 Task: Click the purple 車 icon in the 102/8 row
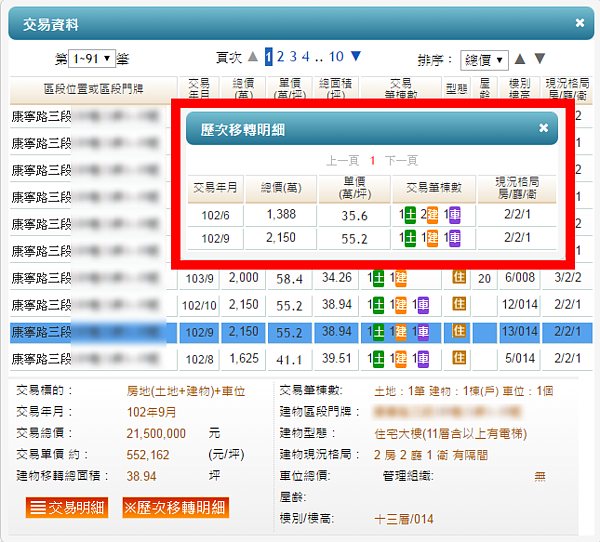point(423,359)
